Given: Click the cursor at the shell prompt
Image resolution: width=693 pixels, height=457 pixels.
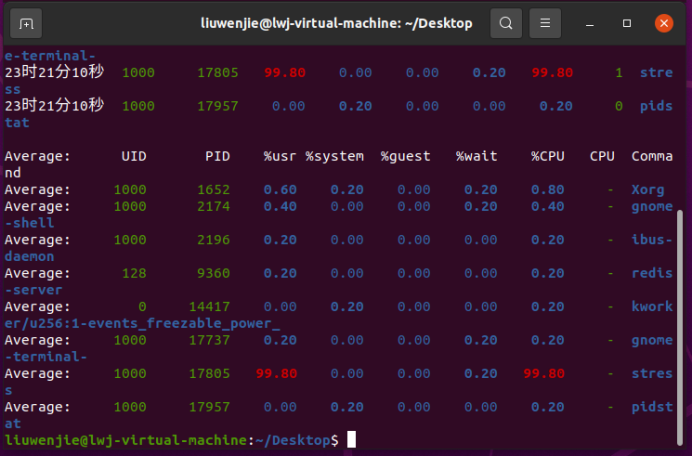Looking at the screenshot, I should (351, 440).
